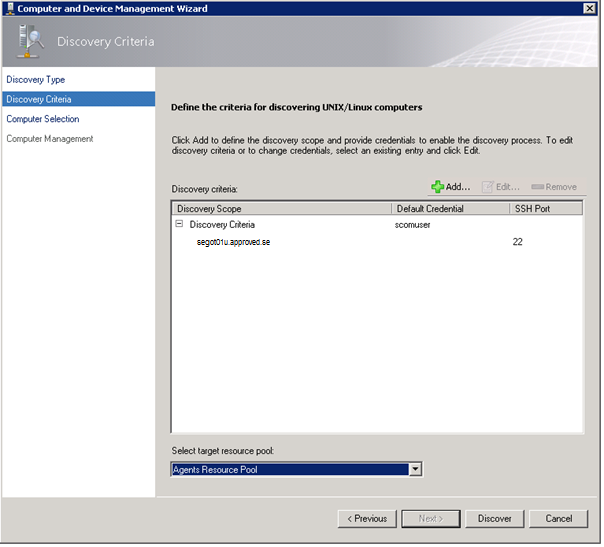Click the Discovery Criteria header icon
This screenshot has width=604, height=547.
(x=31, y=41)
